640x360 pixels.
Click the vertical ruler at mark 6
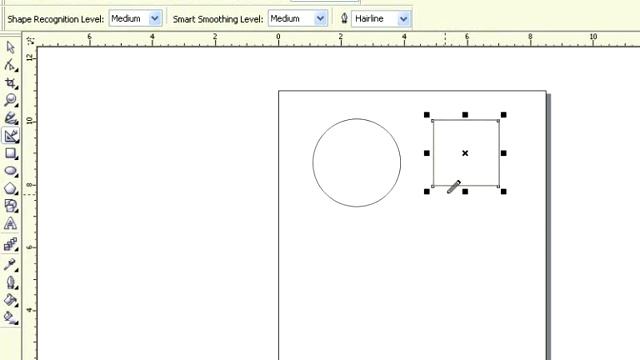(30, 247)
